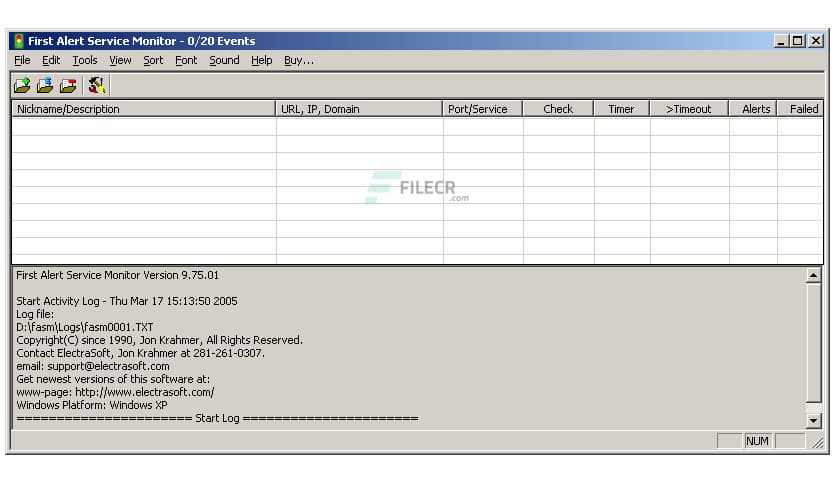This screenshot has width=836, height=484.
Task: Click the log scrollbar down arrow
Action: coord(813,421)
